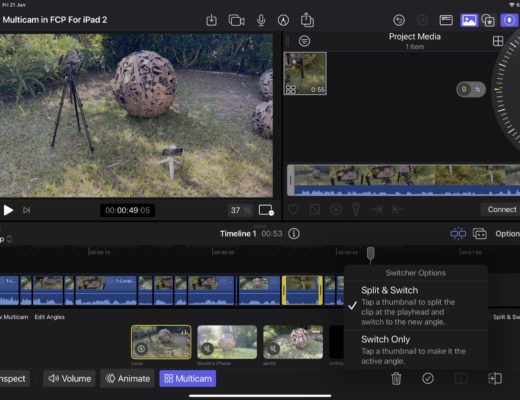Image resolution: width=520 pixels, height=400 pixels.
Task: Select the multicam clip thumbnail in Project Media
Action: pyautogui.click(x=305, y=73)
